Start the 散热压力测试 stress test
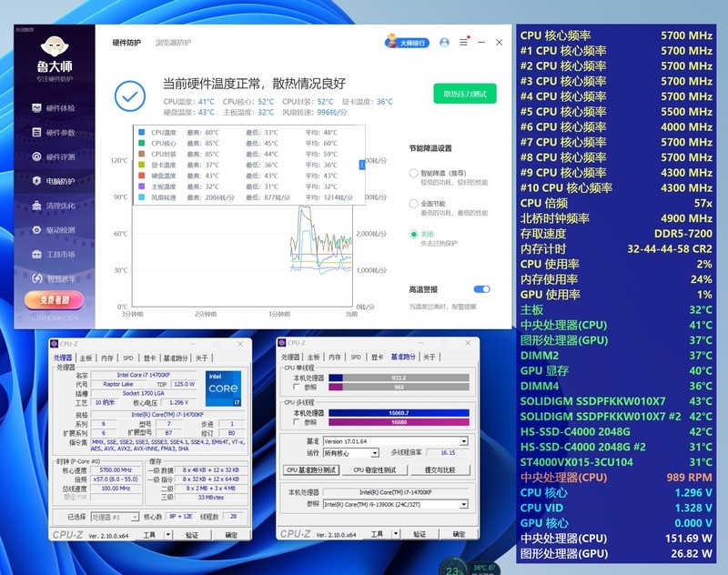This screenshot has height=575, width=728. (465, 94)
